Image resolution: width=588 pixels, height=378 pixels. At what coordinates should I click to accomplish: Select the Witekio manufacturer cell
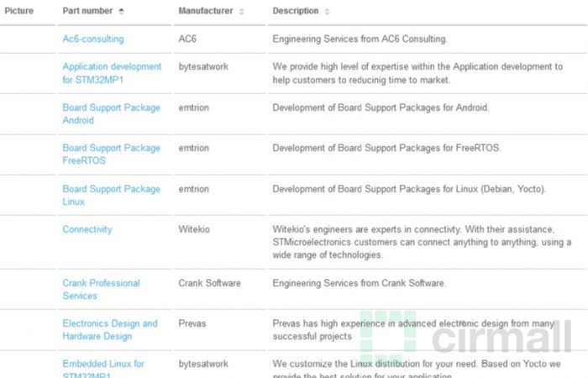click(194, 229)
